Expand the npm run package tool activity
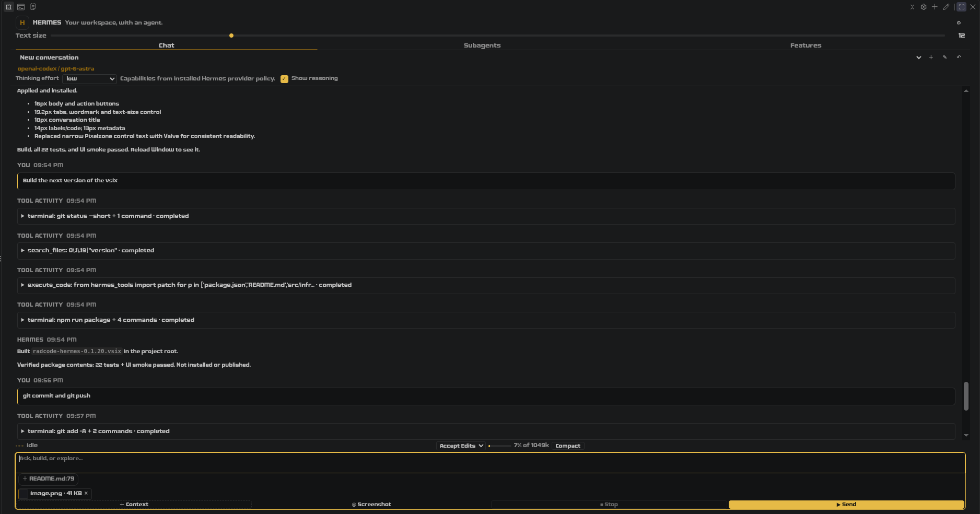Image resolution: width=980 pixels, height=514 pixels. click(486, 320)
